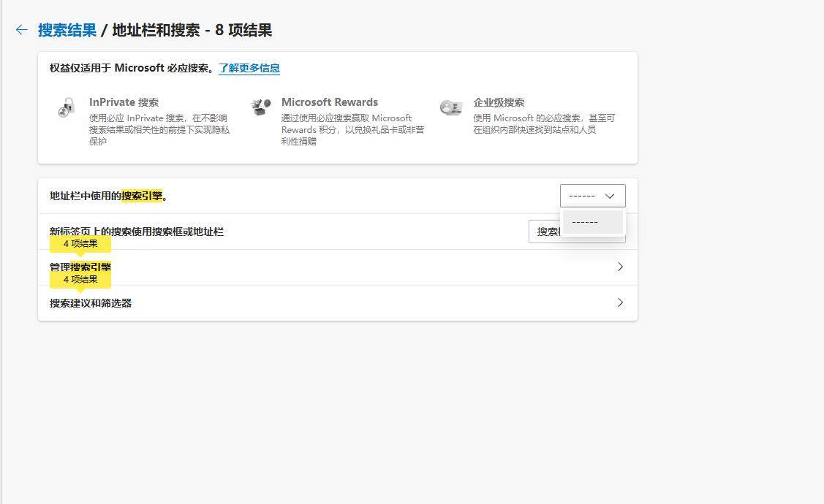The height and width of the screenshot is (504, 824).
Task: Expand the 管理搜索引擎 row chevron
Action: pos(621,267)
